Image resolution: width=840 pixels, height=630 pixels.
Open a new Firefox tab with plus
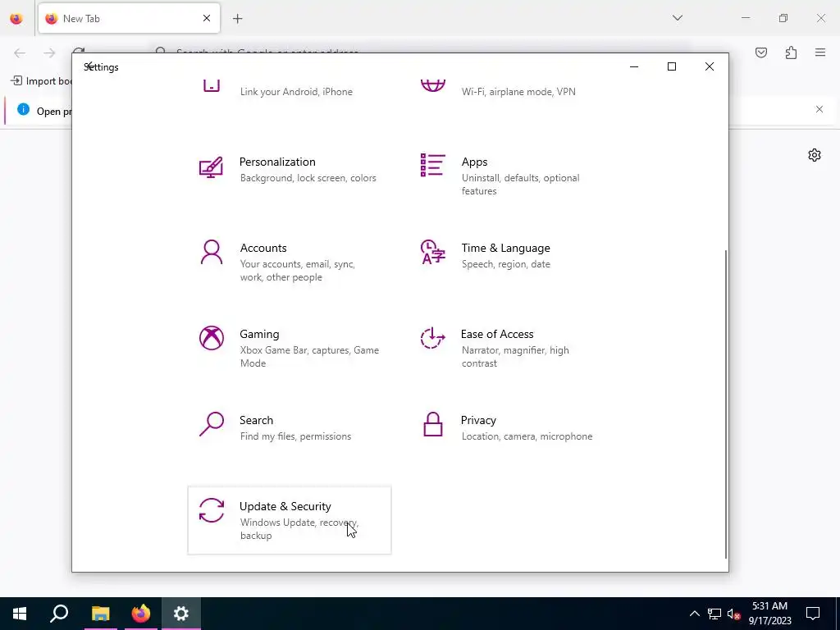[x=238, y=19]
